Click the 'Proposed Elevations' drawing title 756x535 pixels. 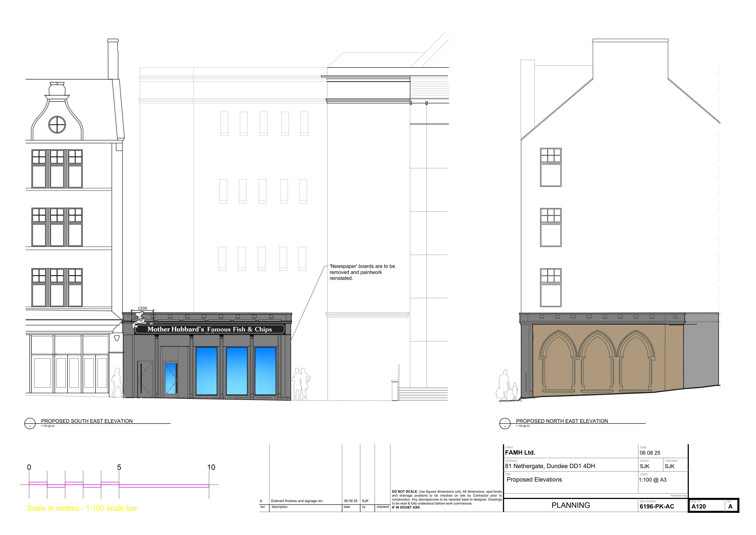534,480
